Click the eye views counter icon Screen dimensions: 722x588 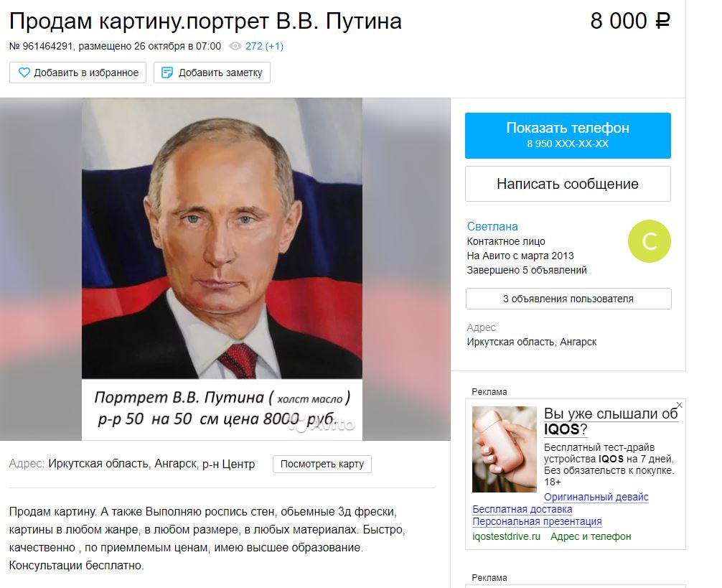(x=235, y=46)
